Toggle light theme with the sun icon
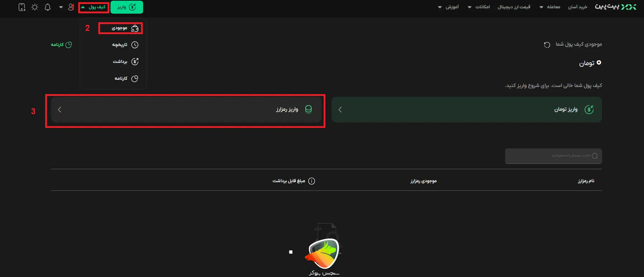Viewport: 644px width, 277px height. [34, 7]
